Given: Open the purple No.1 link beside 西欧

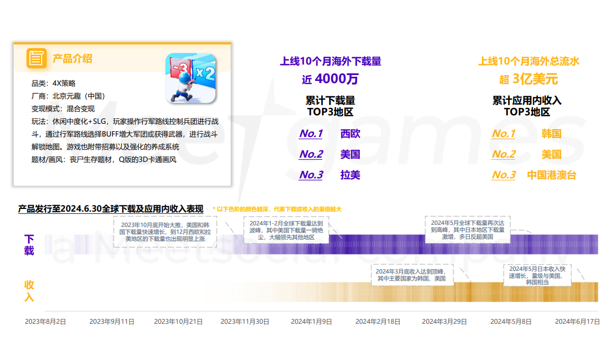Looking at the screenshot, I should (311, 134).
